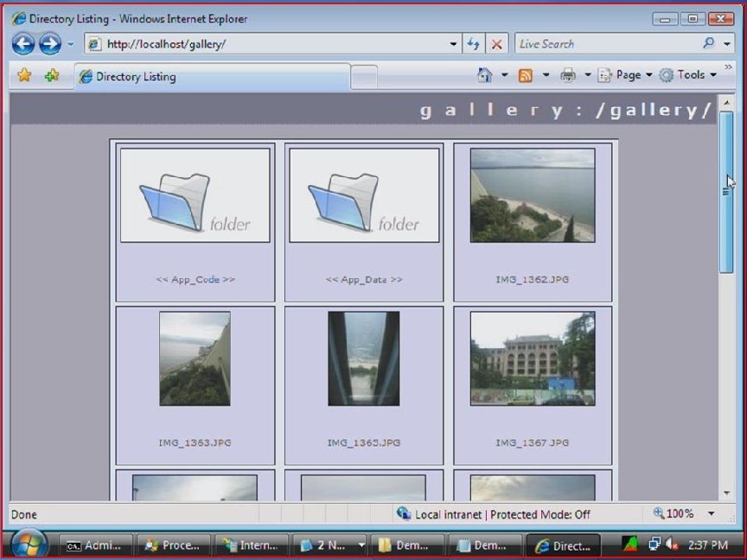
Task: Expand the address bar history dropdown
Action: click(x=453, y=44)
